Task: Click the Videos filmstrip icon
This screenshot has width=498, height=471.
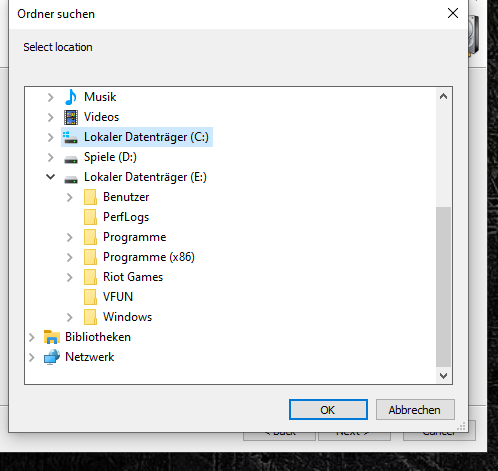Action: coord(71,117)
